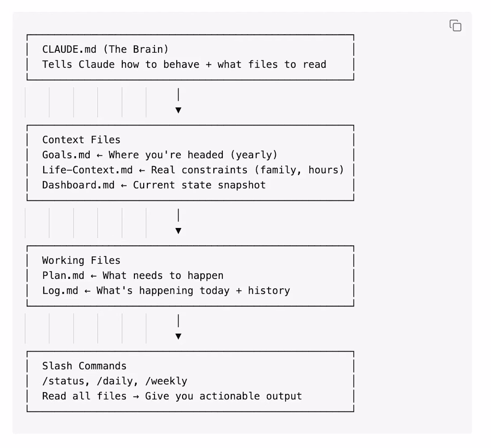The width and height of the screenshot is (491, 448).
Task: Click the "Dashboard.md" file name
Action: (78, 185)
